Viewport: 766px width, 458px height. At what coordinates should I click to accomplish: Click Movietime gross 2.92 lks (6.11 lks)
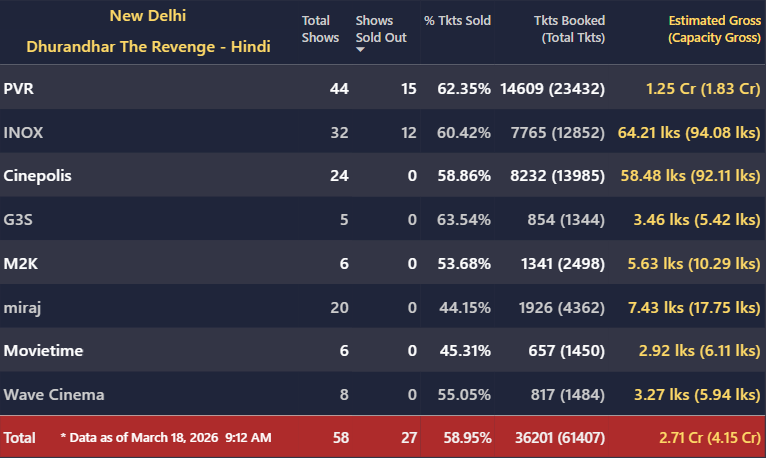pyautogui.click(x=700, y=351)
